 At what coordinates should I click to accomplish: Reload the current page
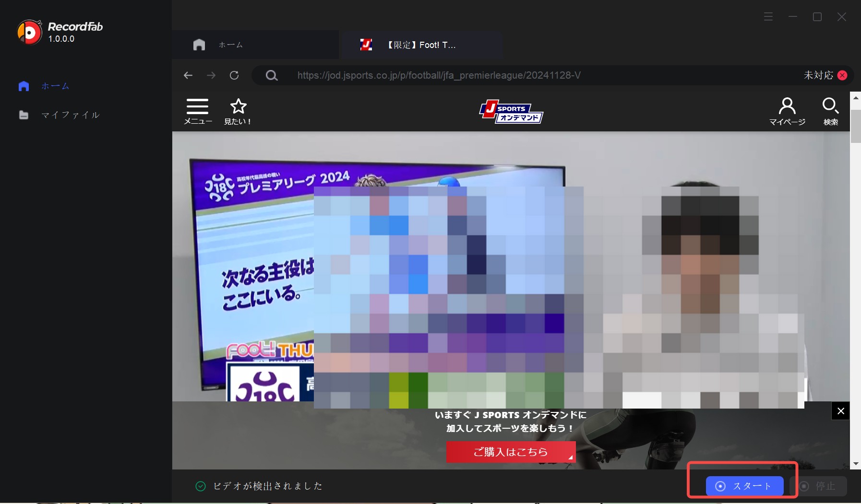[234, 75]
